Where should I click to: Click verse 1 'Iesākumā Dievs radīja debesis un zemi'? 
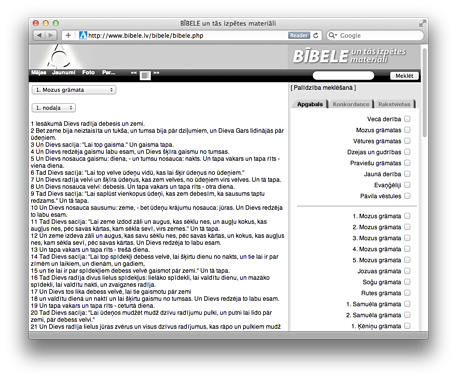pyautogui.click(x=88, y=123)
